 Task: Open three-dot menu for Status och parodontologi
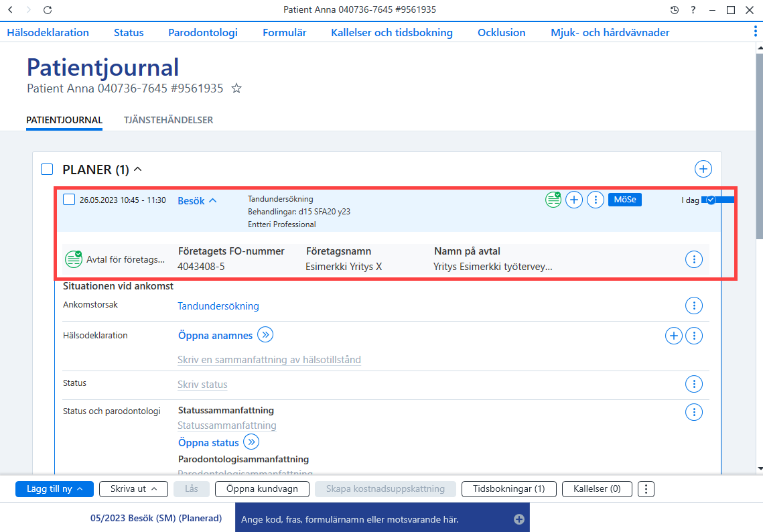coord(694,412)
